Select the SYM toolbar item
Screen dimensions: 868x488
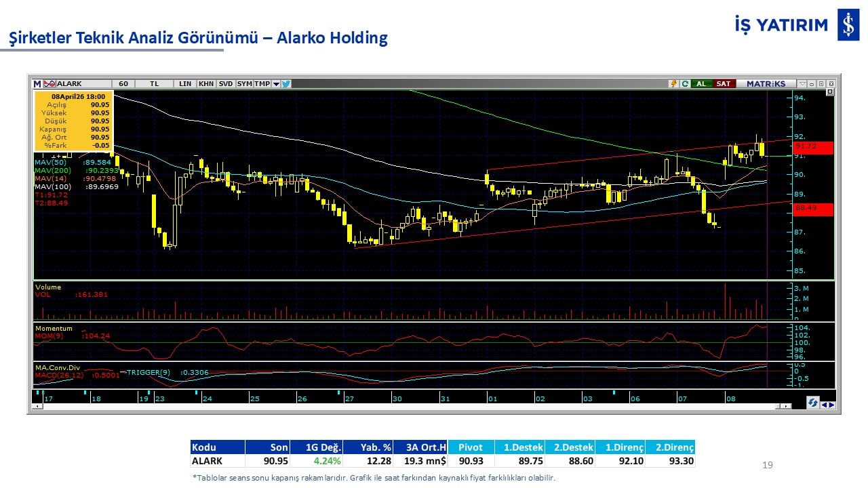[x=244, y=84]
